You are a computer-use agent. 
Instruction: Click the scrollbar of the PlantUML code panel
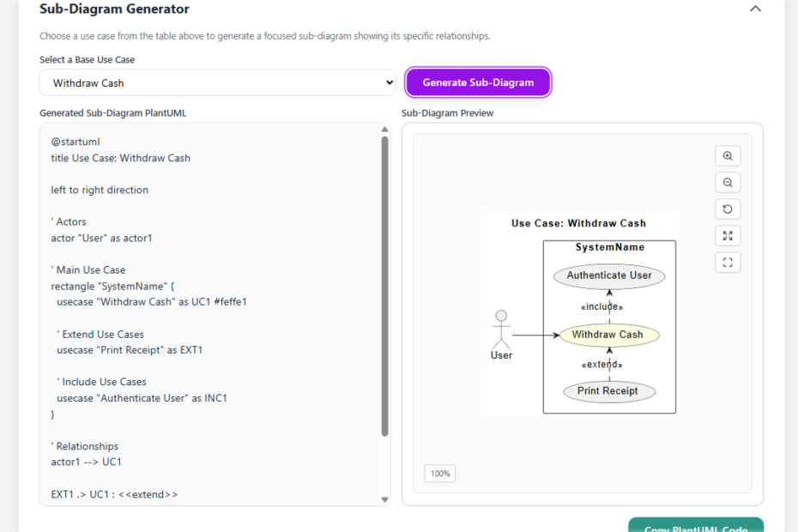[385, 309]
